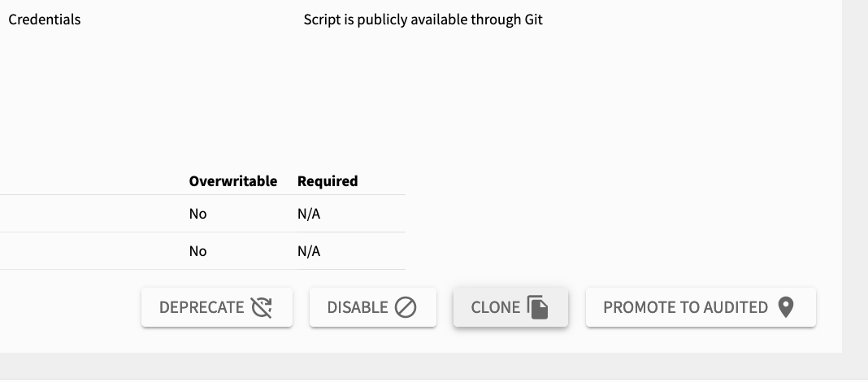Screen dimensions: 868x382
Task: Promote the script to audited
Action: click(701, 307)
